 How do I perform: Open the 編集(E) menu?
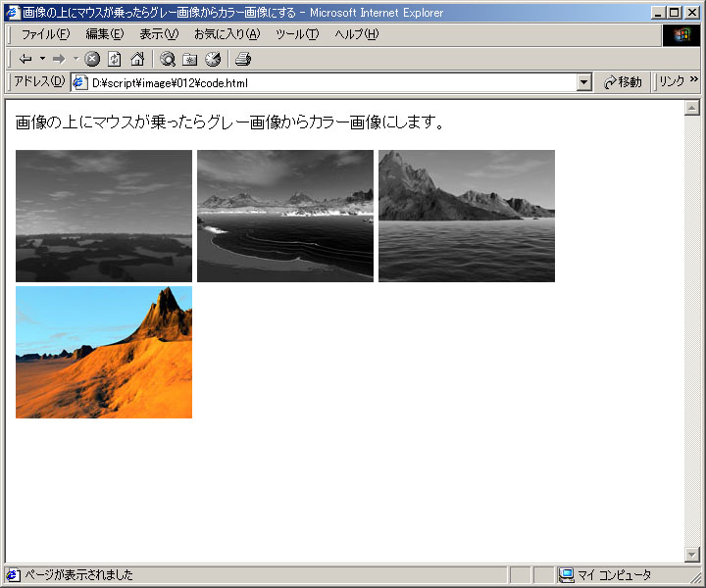[105, 34]
